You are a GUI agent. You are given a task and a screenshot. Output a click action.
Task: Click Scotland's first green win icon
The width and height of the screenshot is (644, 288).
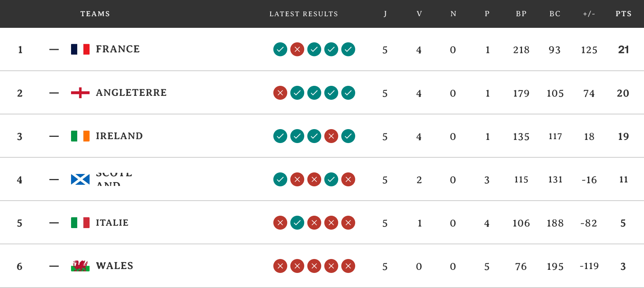pyautogui.click(x=280, y=179)
